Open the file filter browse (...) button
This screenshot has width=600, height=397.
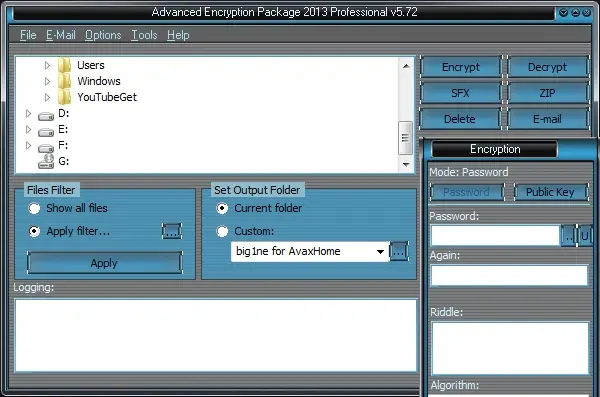coord(172,231)
